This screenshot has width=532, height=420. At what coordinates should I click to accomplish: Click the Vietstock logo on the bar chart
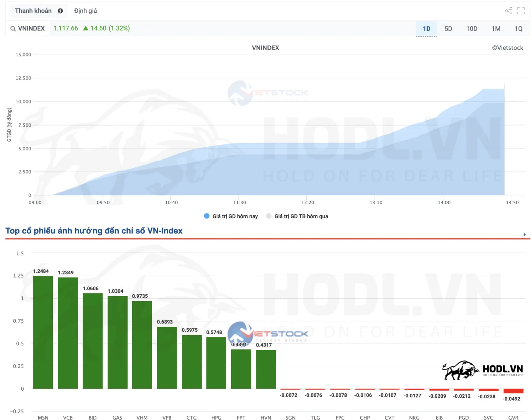(268, 333)
